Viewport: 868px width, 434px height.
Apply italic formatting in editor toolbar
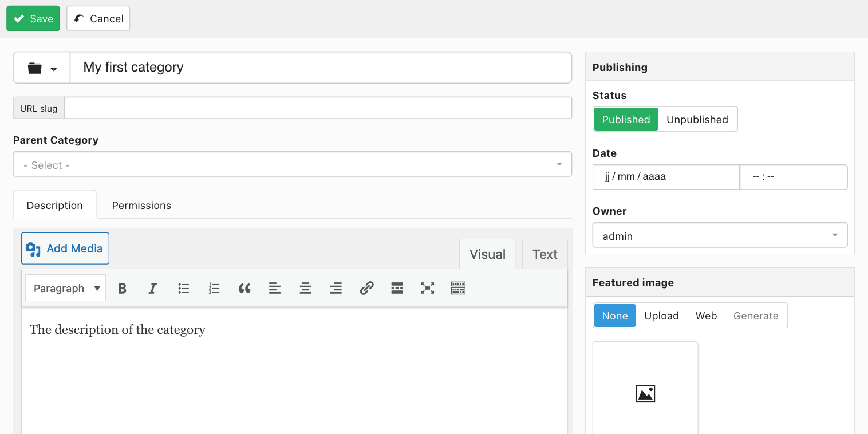coord(153,289)
